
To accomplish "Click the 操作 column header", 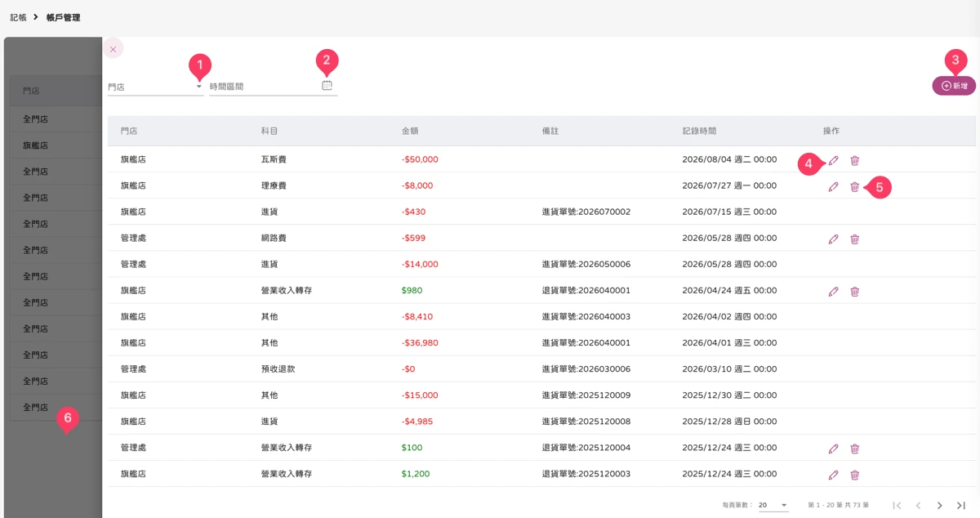I will click(831, 131).
